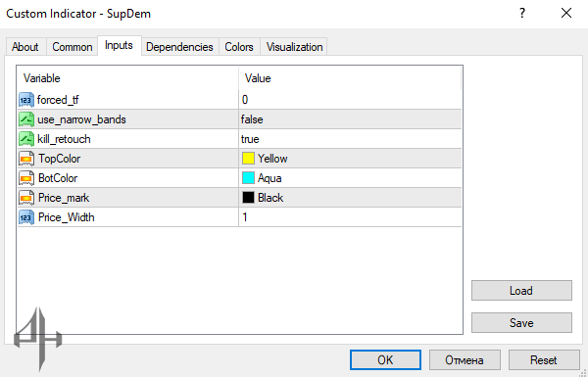Open the Aqua BotColor value dropdown
Image resolution: width=588 pixels, height=377 pixels.
coord(350,178)
